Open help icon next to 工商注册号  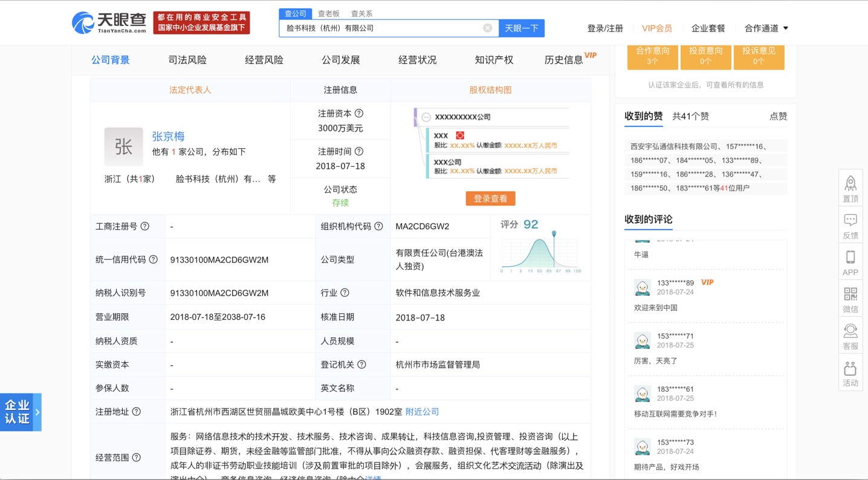click(145, 226)
